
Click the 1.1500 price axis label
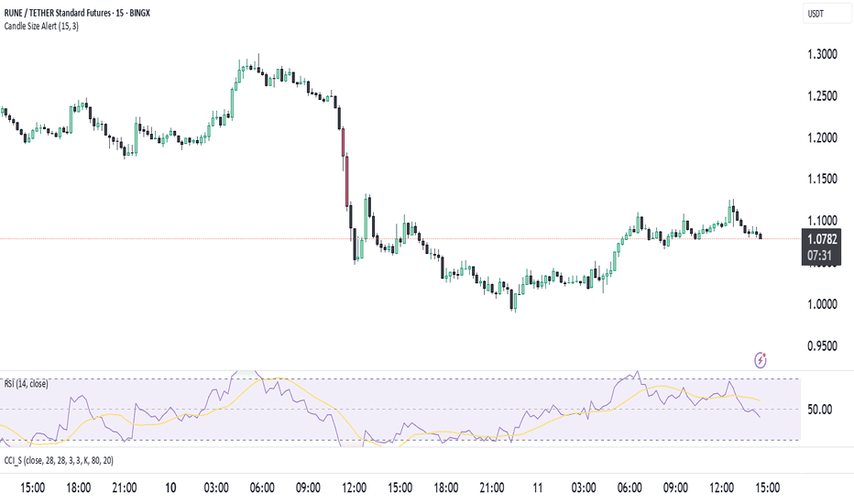click(822, 179)
